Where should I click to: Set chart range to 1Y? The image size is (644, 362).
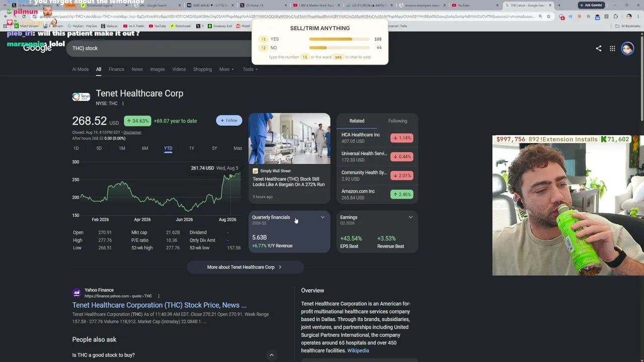(x=191, y=148)
